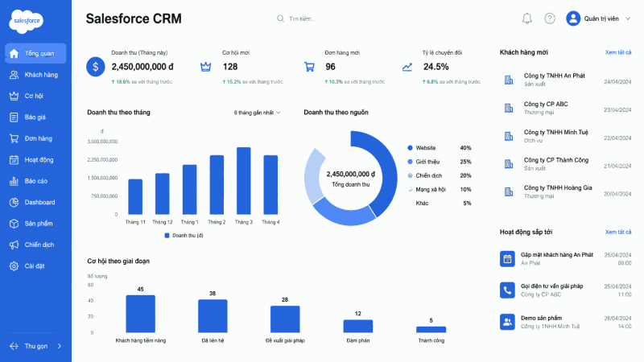644x362 pixels.
Task: Go to Cơ hội menu item
Action: [x=35, y=96]
